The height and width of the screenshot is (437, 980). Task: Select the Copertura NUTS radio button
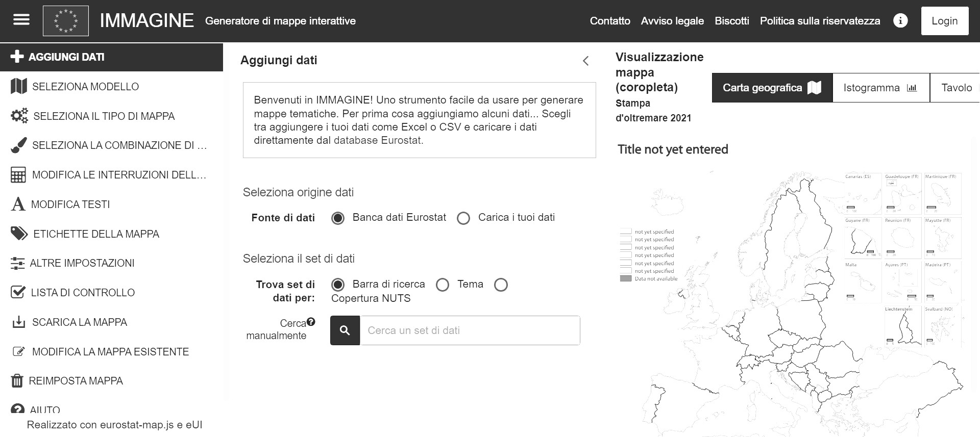click(x=501, y=285)
